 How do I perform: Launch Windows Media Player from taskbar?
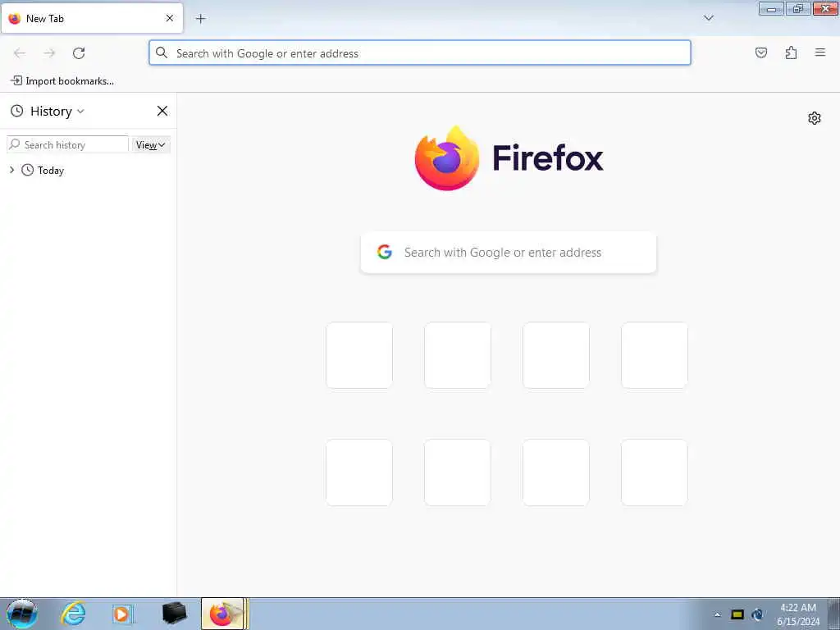[122, 614]
